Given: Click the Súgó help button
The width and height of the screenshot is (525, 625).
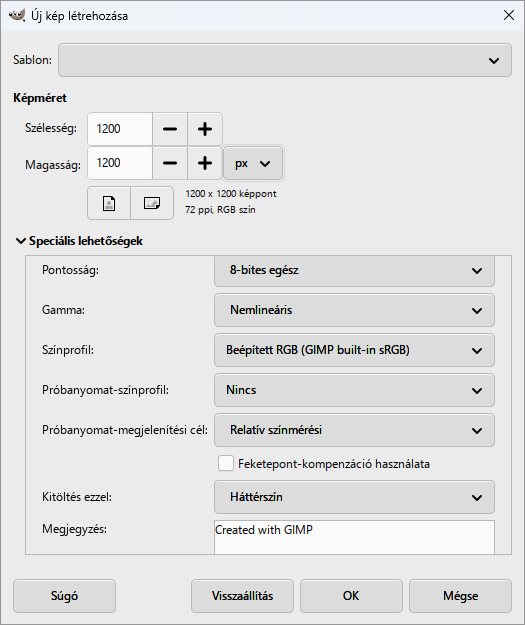Looking at the screenshot, I should [64, 596].
